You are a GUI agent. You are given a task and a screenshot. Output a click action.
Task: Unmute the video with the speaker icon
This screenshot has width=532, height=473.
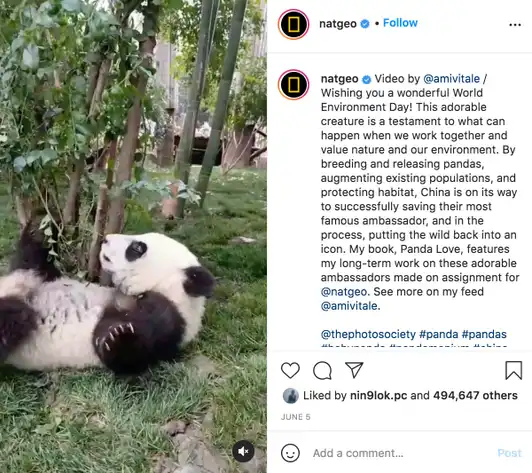243,451
